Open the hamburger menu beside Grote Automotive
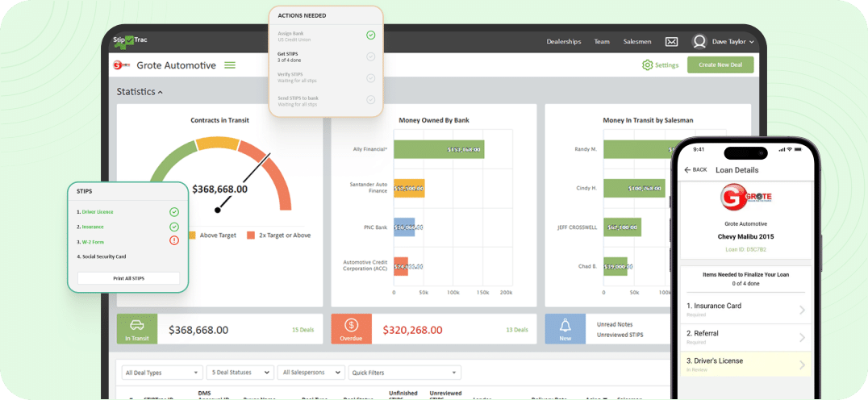 pos(230,65)
